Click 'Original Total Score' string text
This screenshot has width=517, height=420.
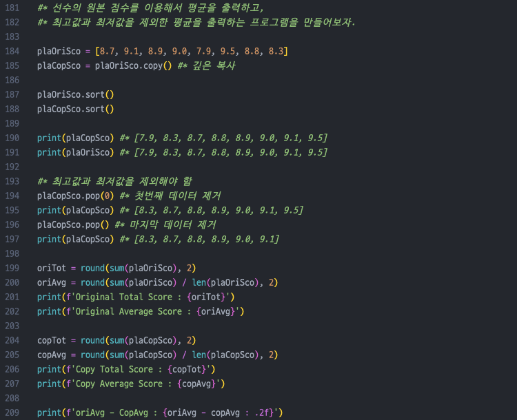(x=123, y=297)
